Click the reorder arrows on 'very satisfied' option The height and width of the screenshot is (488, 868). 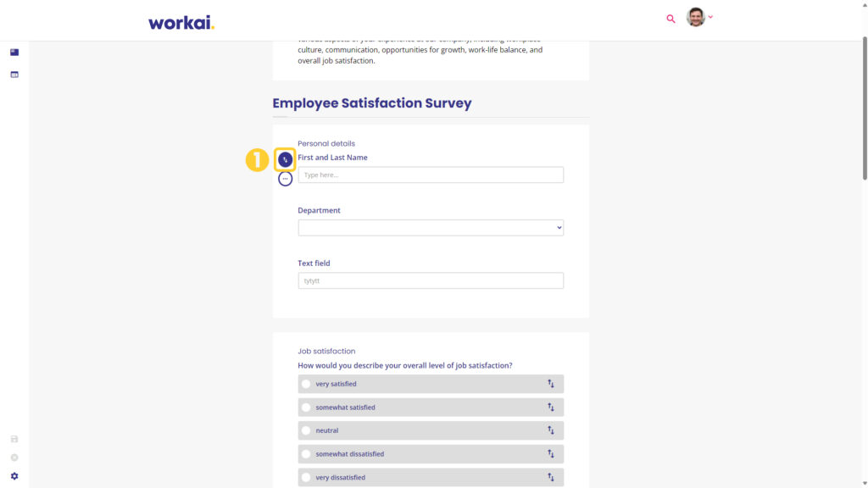pos(551,384)
